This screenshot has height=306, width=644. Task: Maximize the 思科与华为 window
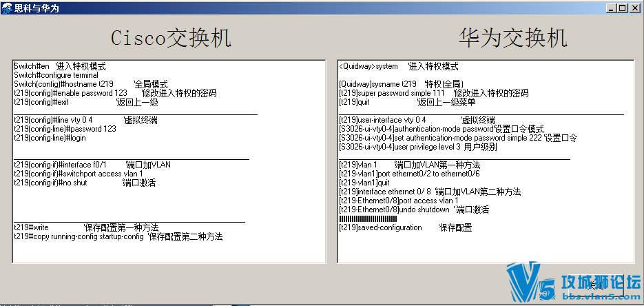tap(623, 8)
